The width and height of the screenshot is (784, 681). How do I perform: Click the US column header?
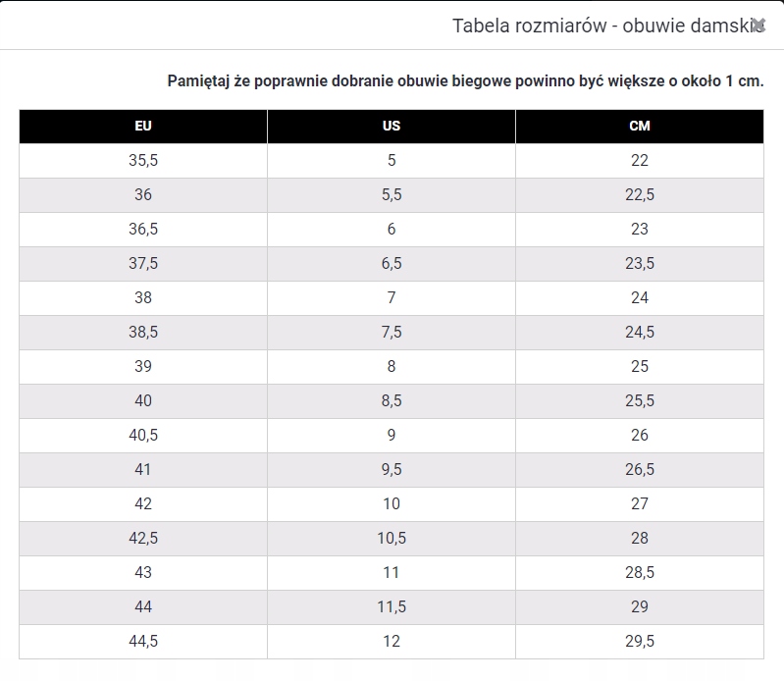click(392, 127)
